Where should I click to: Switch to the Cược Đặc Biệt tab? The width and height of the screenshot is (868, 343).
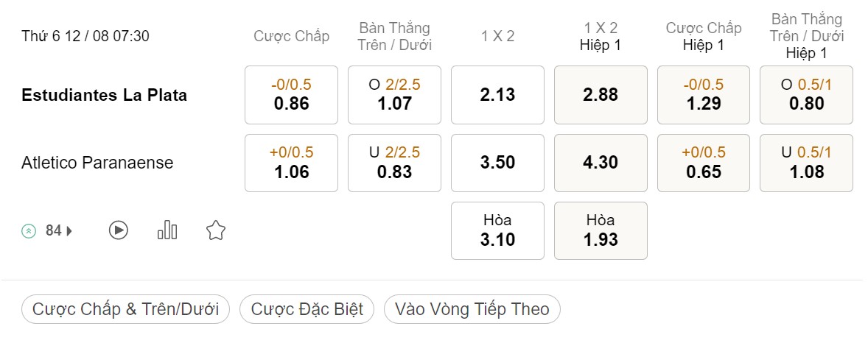pos(307,308)
